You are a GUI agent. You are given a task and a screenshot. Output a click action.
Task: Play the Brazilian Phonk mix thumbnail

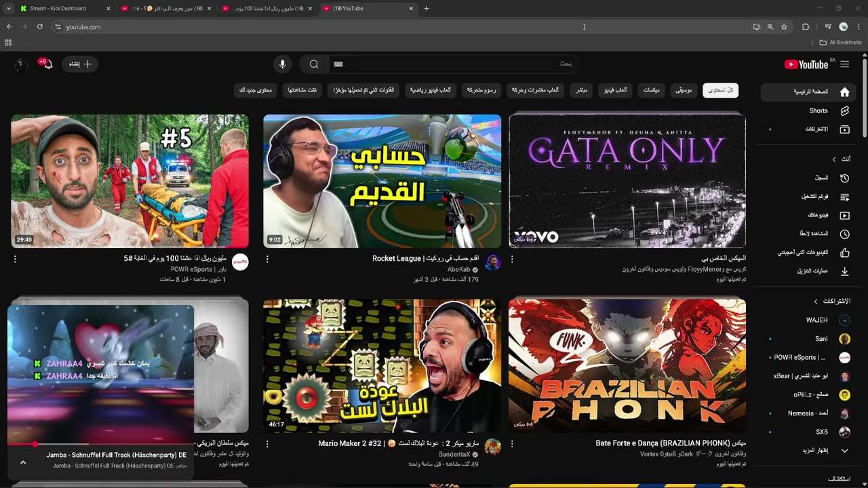(x=627, y=366)
